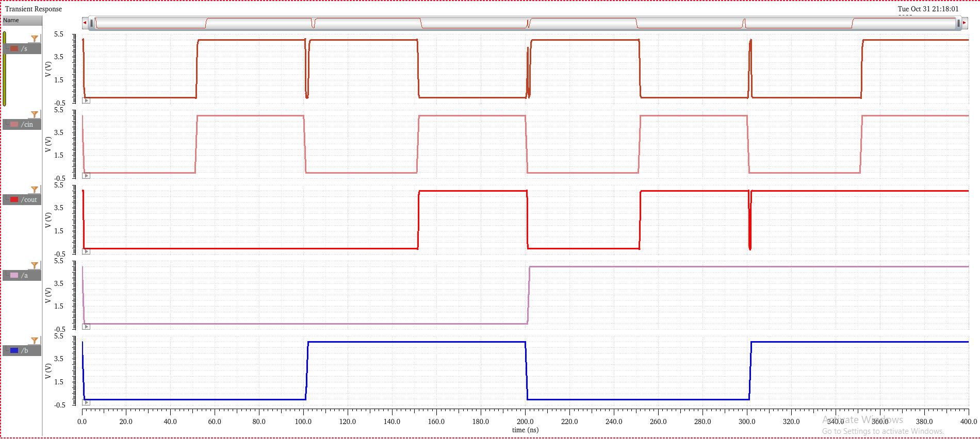Screen dimensions: 980x439
Task: Click the V (V) axis label of the /cin strip
Action: point(48,144)
